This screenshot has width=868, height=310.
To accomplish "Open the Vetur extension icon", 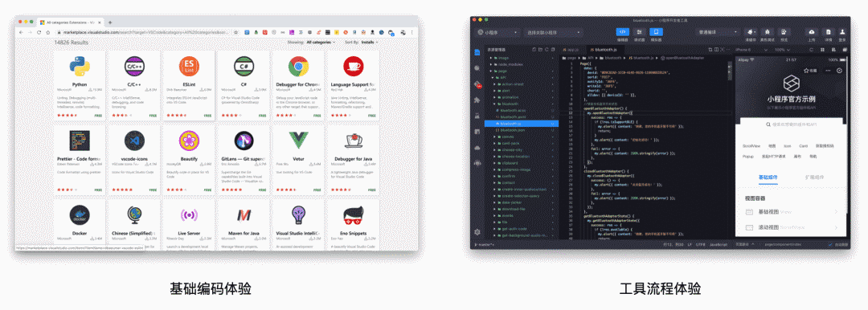I will click(298, 141).
